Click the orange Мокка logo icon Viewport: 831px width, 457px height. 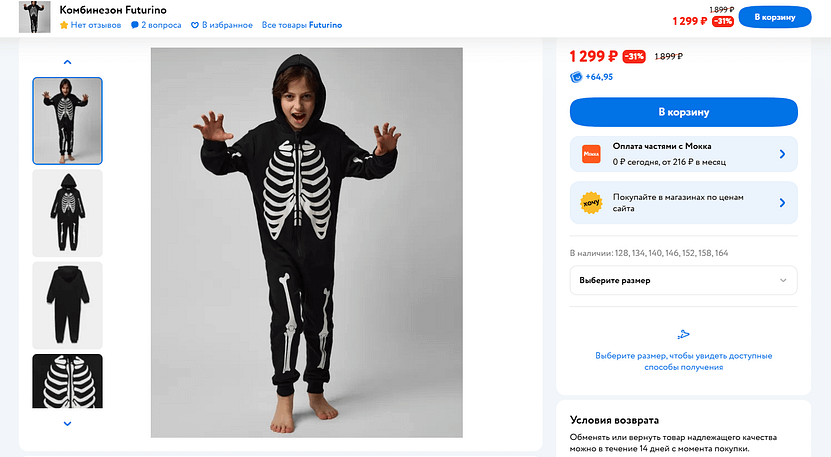pos(591,154)
